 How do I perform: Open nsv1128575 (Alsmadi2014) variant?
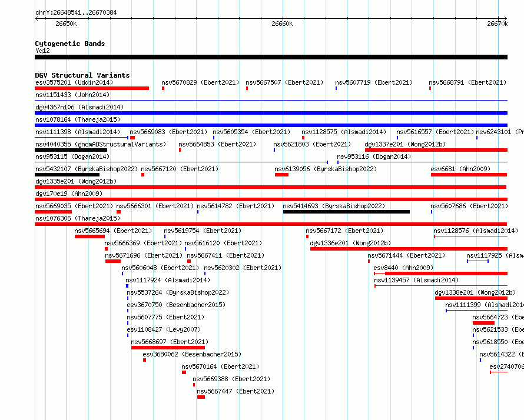pyautogui.click(x=344, y=132)
